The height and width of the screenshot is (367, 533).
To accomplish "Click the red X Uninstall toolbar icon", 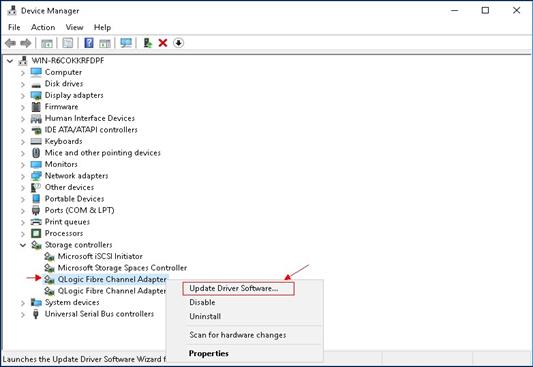I will click(x=163, y=43).
